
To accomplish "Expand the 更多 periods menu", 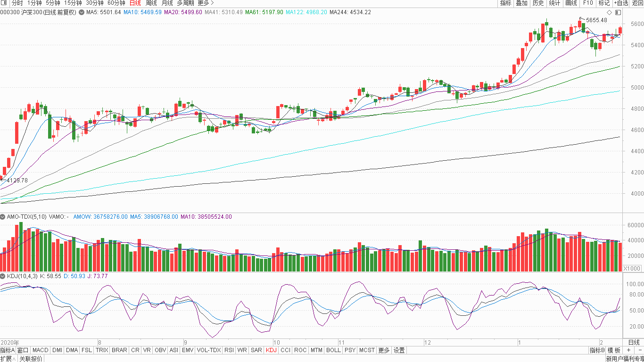I will point(206,3).
